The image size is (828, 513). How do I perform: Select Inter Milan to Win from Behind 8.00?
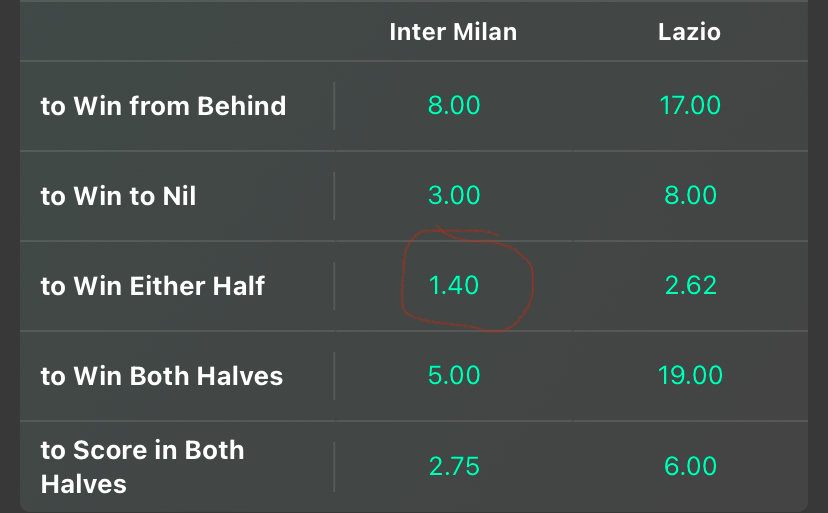[454, 105]
